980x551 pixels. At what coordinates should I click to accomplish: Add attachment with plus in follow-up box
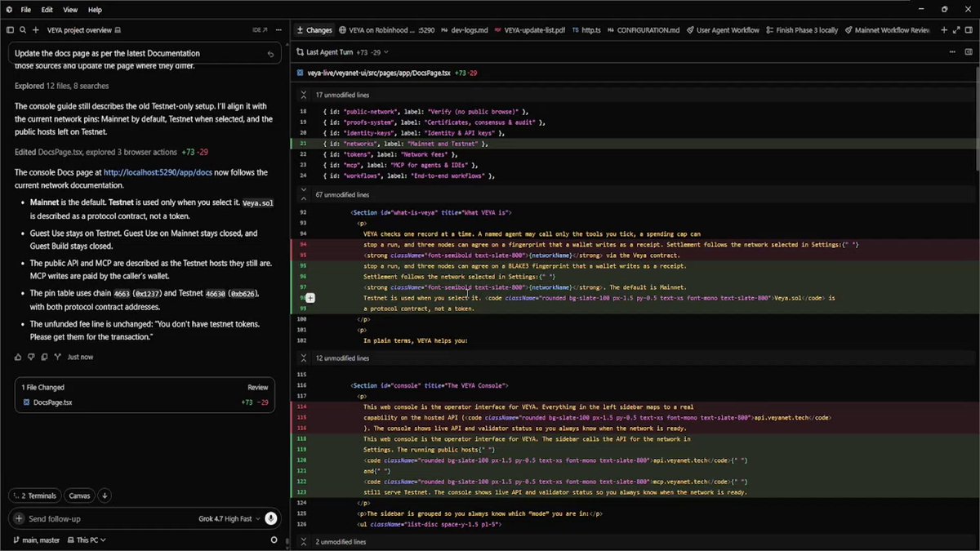tap(18, 519)
